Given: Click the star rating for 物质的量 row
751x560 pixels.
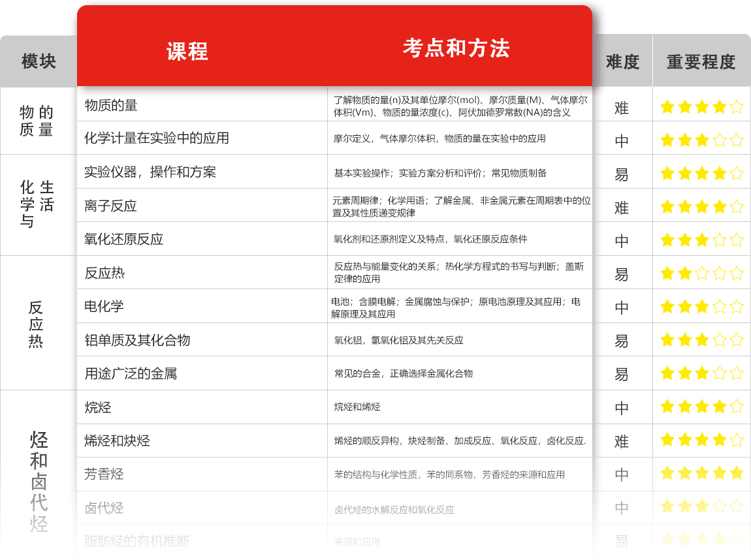Looking at the screenshot, I should 701,107.
